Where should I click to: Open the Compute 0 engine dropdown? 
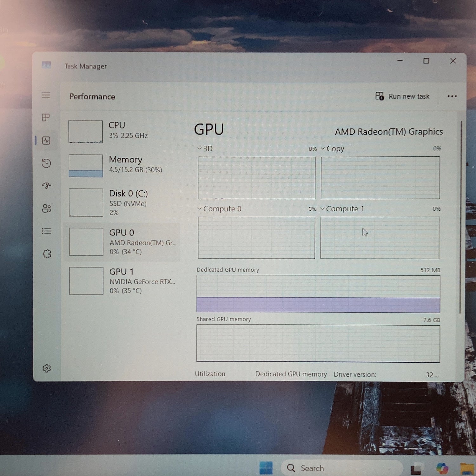tap(200, 209)
